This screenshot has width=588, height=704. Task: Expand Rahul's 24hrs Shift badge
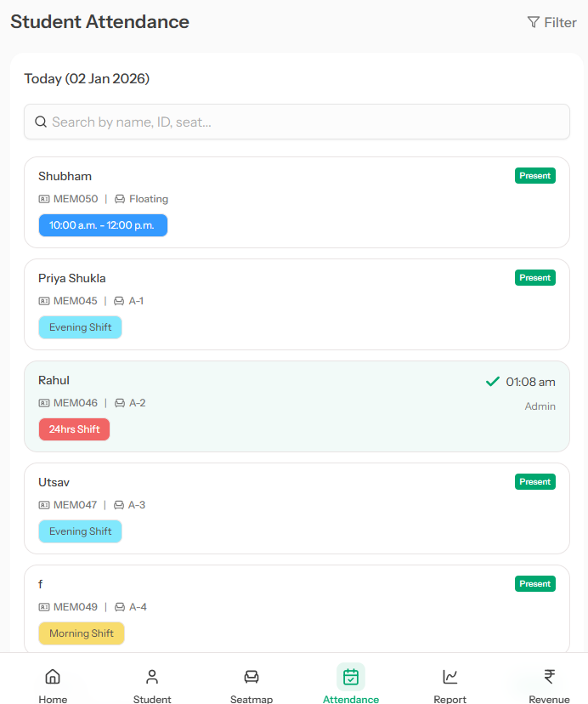[x=74, y=429]
